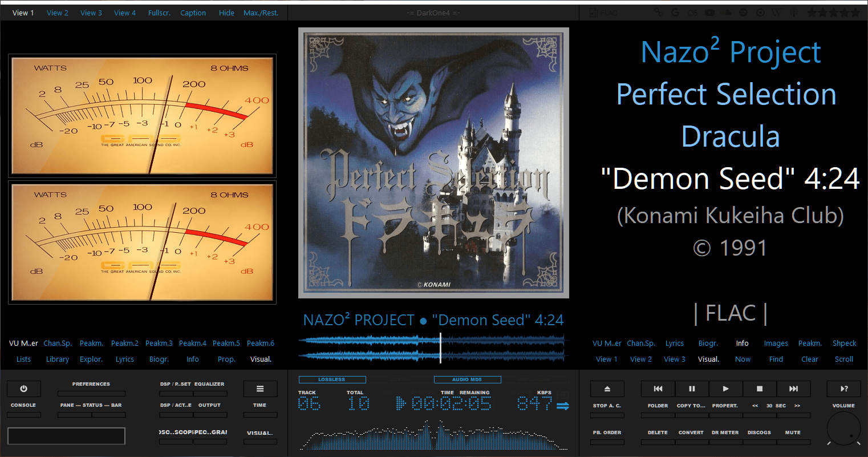Click the Spotify icon in top bar
Viewport: 868px width, 457px height.
pos(744,13)
